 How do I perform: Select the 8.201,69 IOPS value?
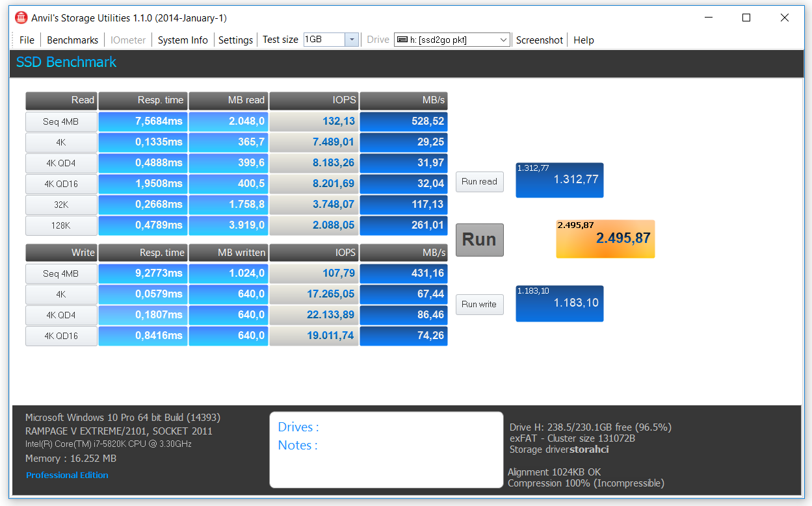click(314, 184)
